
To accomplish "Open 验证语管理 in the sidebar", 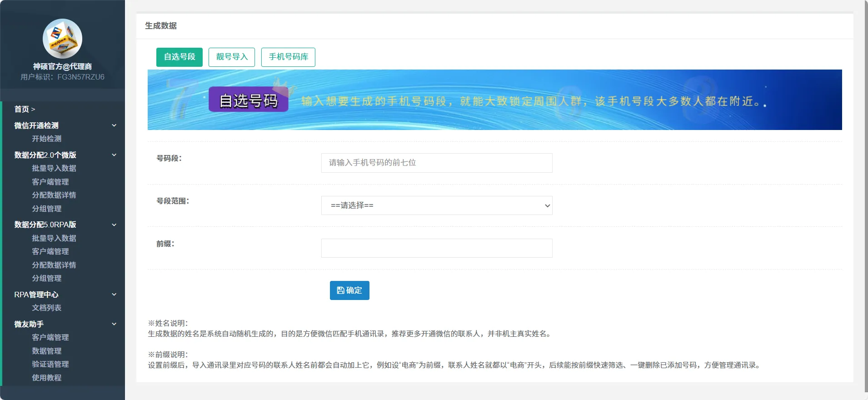I will pos(50,364).
